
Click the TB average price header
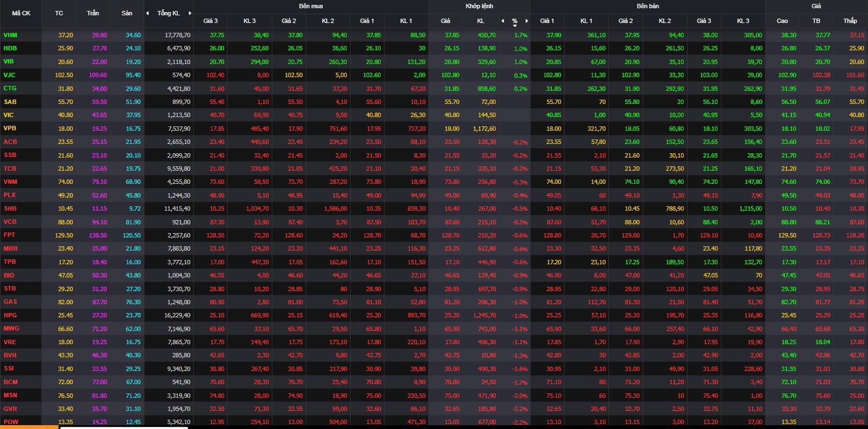pos(816,21)
